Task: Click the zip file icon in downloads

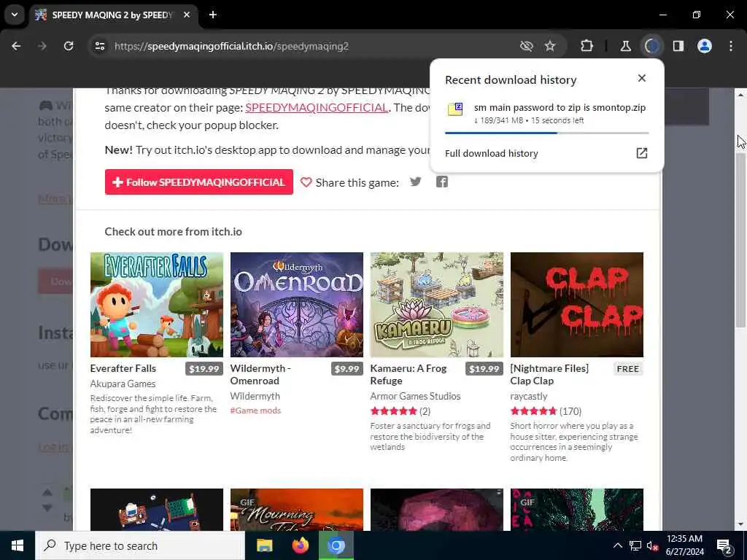Action: pyautogui.click(x=455, y=109)
